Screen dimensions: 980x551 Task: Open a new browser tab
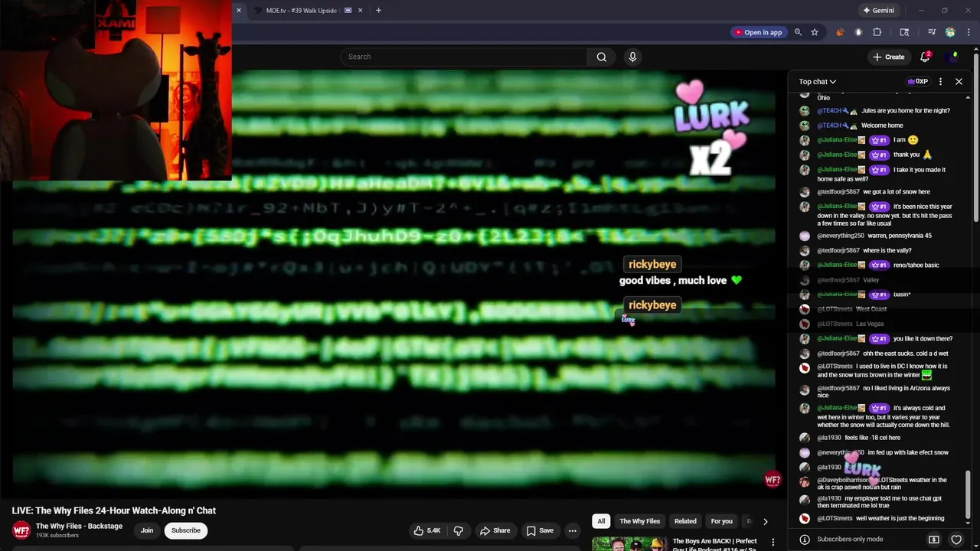(378, 11)
